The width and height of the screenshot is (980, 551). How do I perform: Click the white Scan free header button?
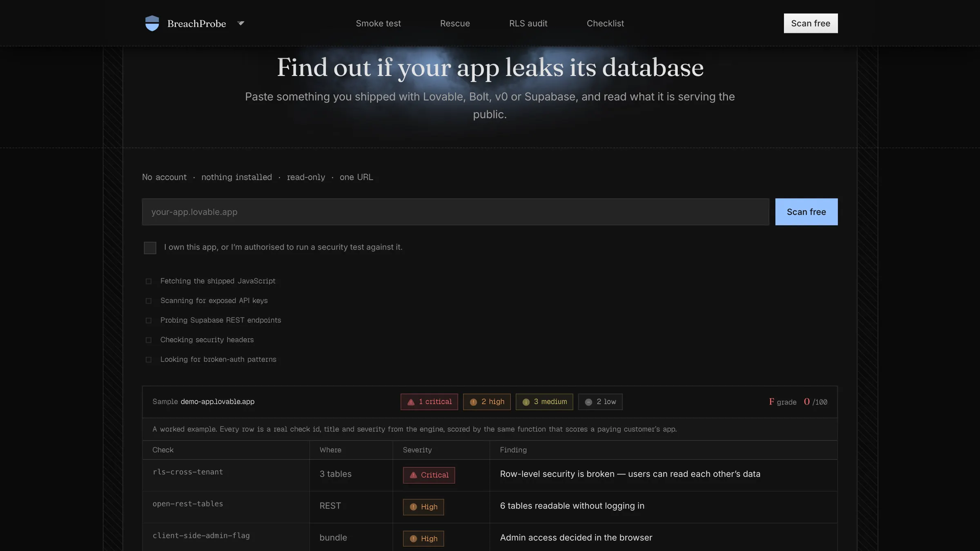coord(811,23)
